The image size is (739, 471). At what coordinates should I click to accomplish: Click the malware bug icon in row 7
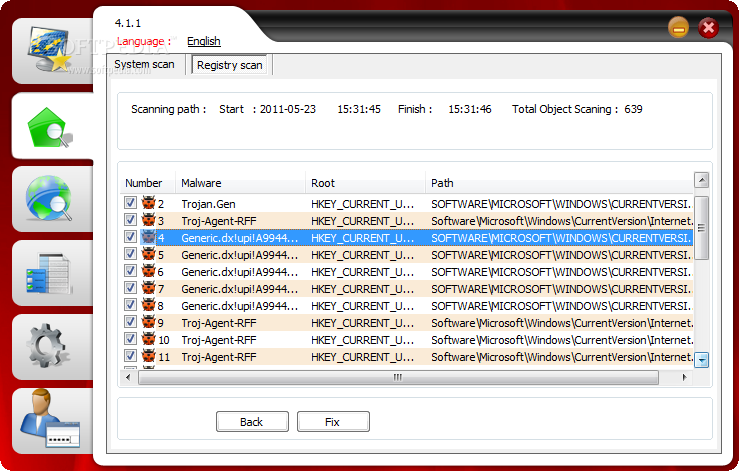[x=148, y=288]
